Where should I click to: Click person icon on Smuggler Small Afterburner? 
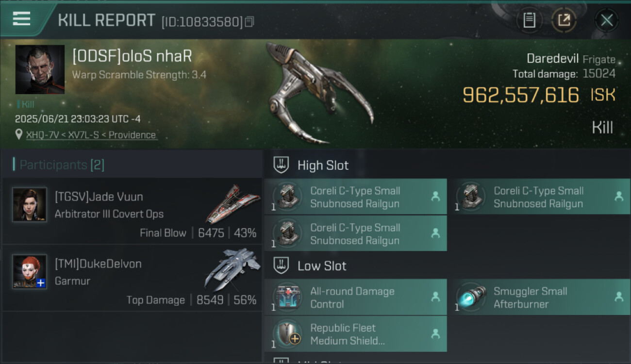(619, 297)
